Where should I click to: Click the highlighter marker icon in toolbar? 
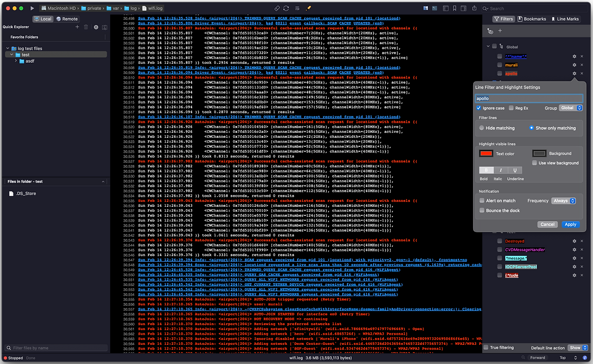tap(308, 8)
